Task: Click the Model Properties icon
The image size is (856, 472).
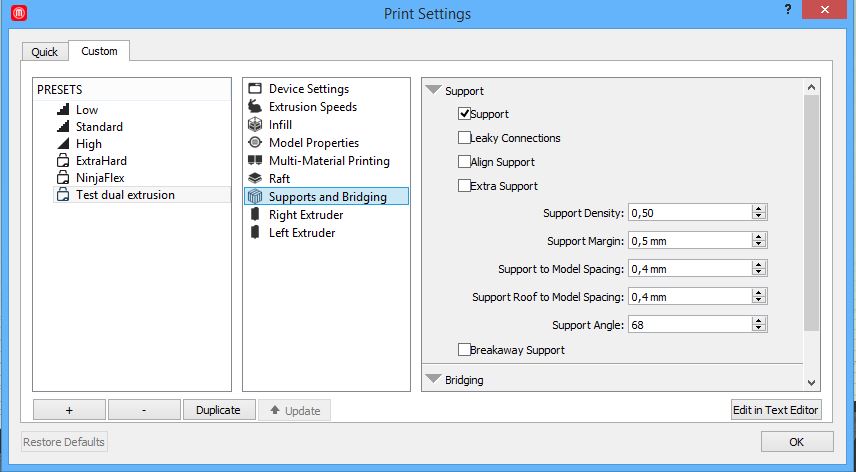Action: tap(254, 143)
